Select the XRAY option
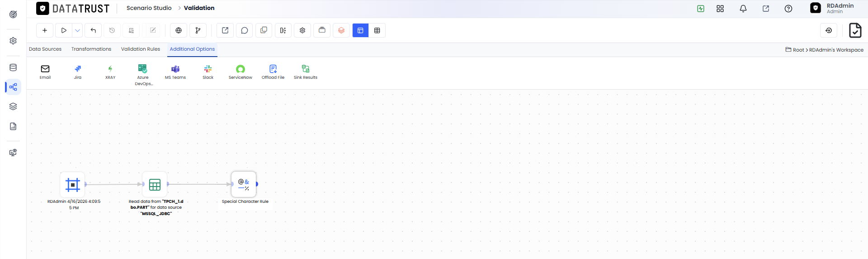868x259 pixels. click(x=110, y=72)
